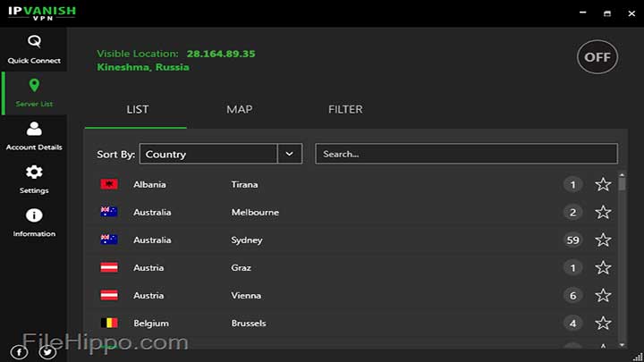Star the Sydney server as favorite
The image size is (644, 362).
[603, 240]
